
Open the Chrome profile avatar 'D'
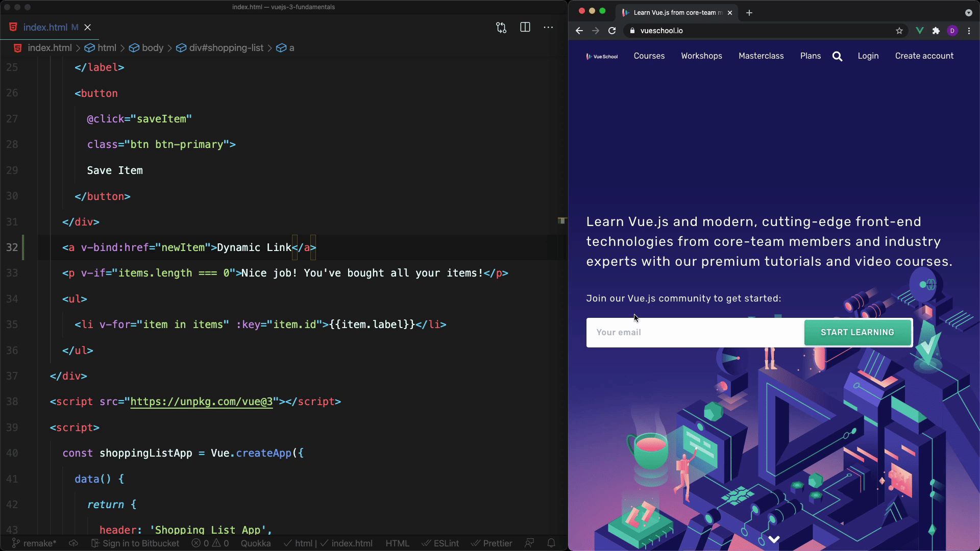point(952,31)
